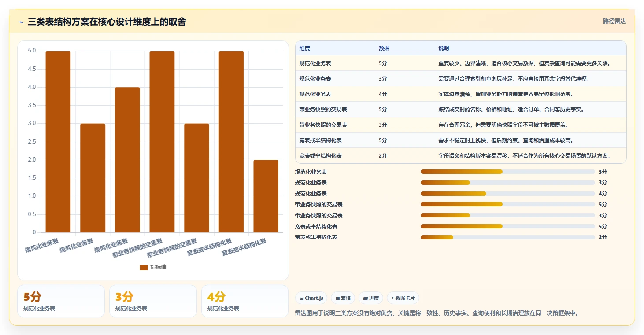This screenshot has height=335, width=644.
Task: Click the 规范化业务表 progress bar showing 4分
Action: coord(507,194)
